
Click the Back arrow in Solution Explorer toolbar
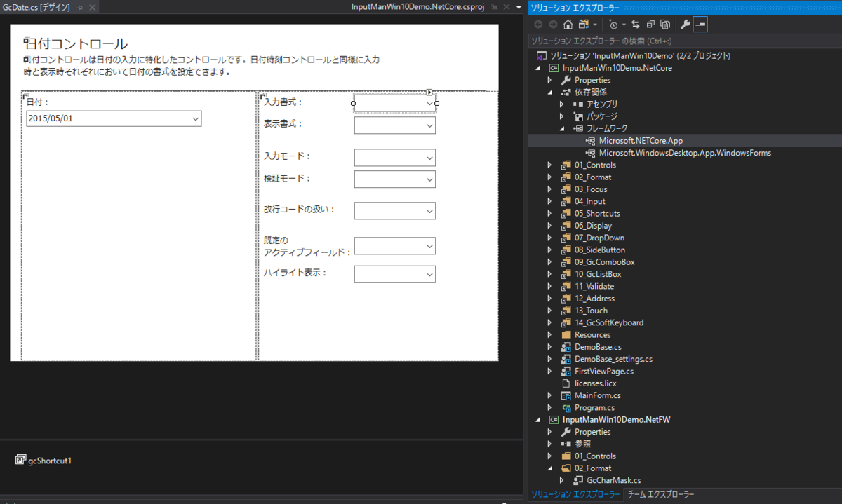coord(539,25)
